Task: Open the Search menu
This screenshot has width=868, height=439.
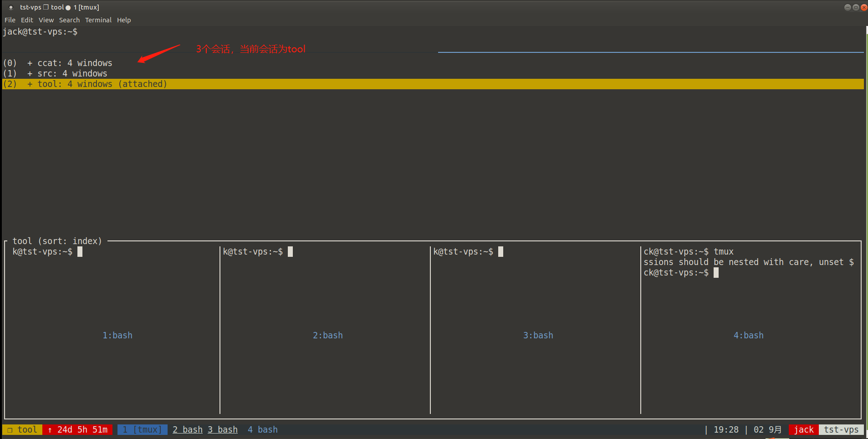Action: [69, 20]
